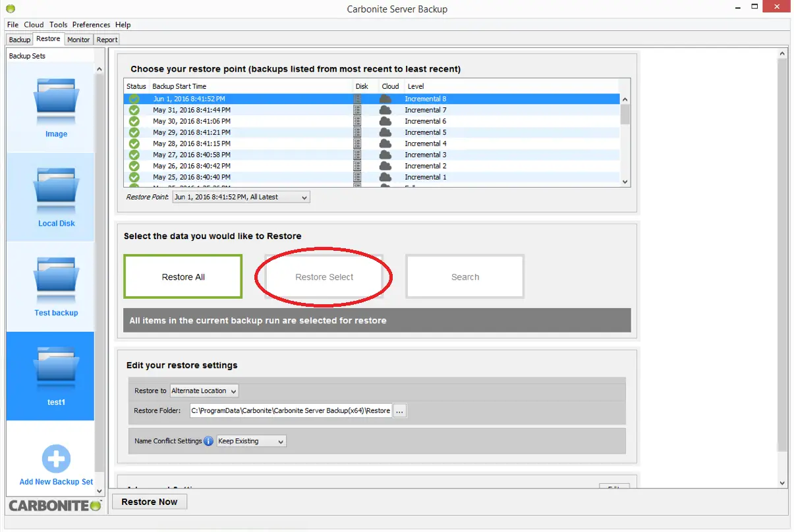Choose the Restore Select option
Image resolution: width=794 pixels, height=532 pixels.
(324, 277)
